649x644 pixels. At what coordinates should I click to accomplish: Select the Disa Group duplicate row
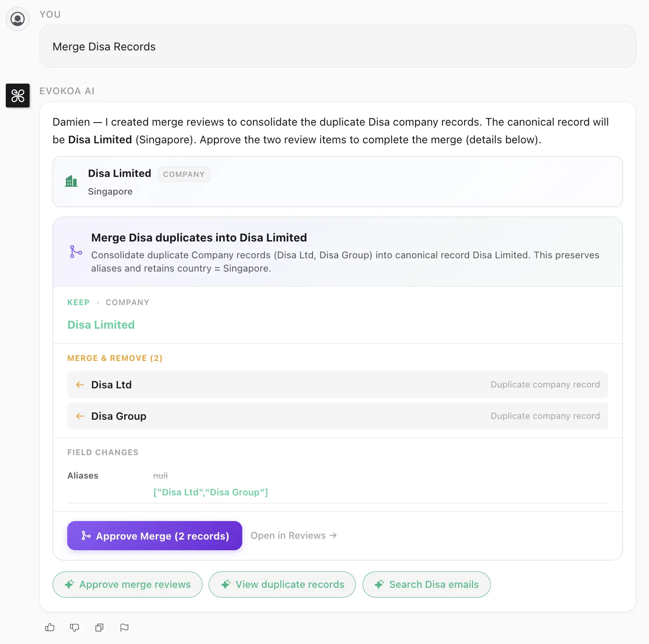(337, 416)
